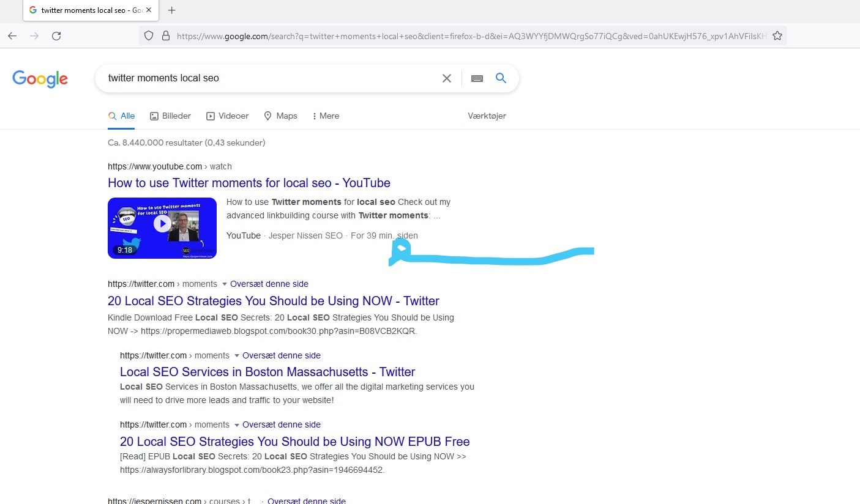Go forward with the browser forward arrow
This screenshot has height=504, width=860.
[x=34, y=36]
